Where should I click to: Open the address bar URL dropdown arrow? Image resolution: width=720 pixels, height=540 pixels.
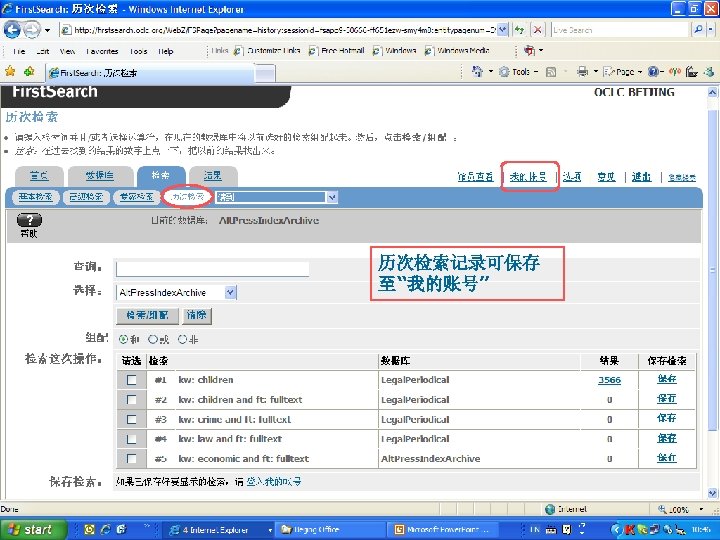click(x=503, y=30)
